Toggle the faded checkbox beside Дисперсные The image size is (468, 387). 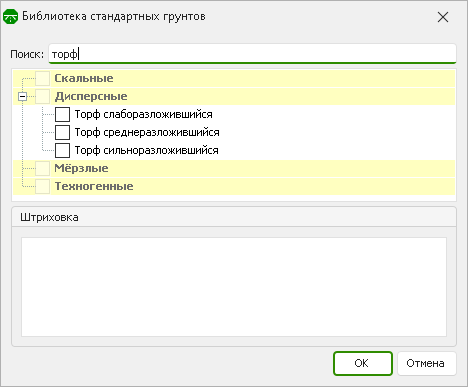[42, 96]
